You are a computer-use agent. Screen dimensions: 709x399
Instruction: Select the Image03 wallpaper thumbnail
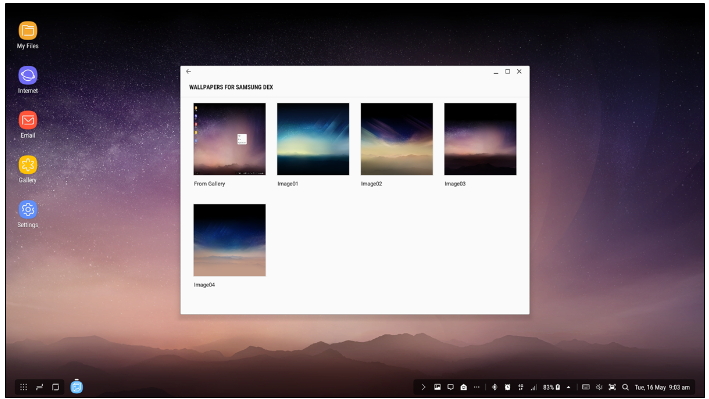click(480, 139)
